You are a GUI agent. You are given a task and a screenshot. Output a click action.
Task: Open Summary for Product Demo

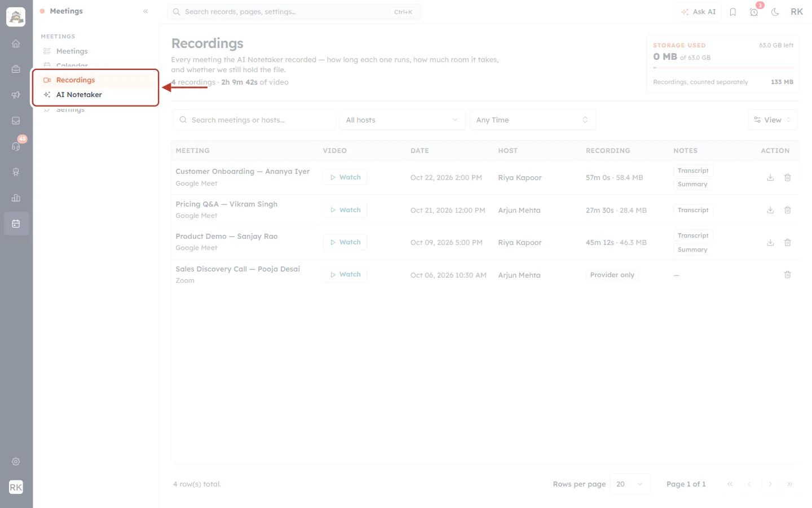coord(692,249)
